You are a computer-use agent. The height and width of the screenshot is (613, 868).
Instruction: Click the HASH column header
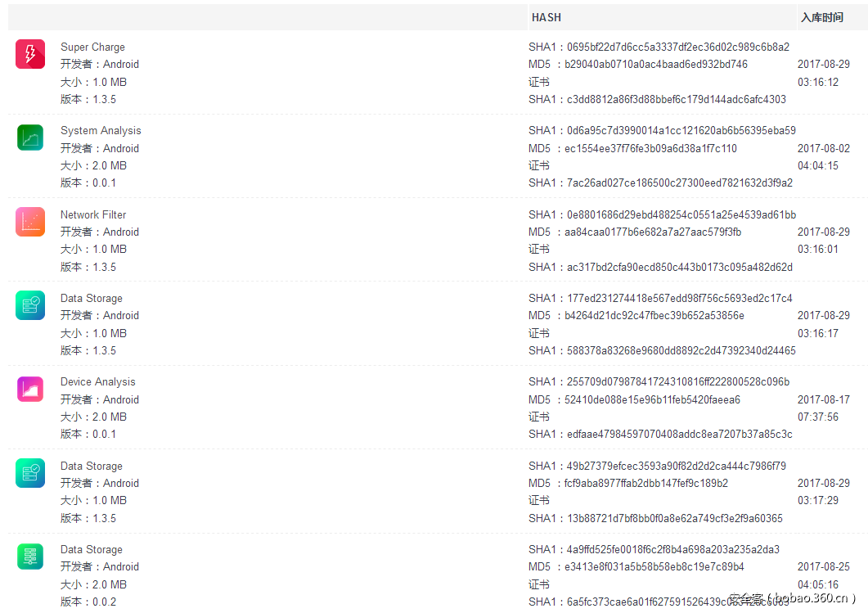tap(546, 17)
